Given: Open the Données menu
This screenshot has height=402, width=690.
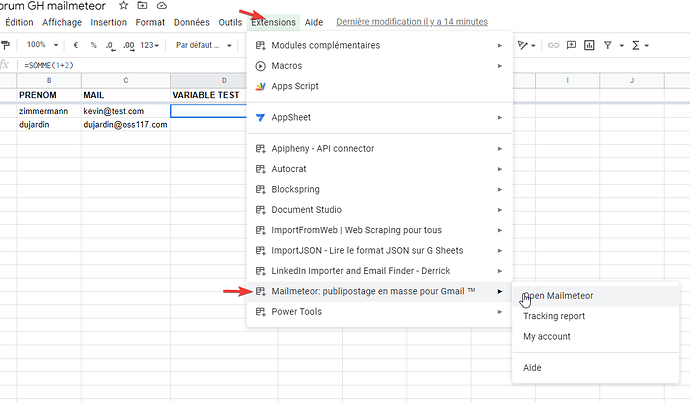Looking at the screenshot, I should (x=191, y=22).
